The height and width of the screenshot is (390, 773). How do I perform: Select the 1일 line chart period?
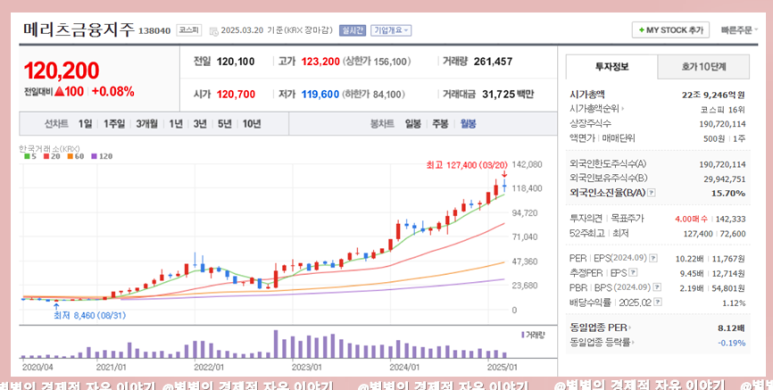(x=85, y=124)
